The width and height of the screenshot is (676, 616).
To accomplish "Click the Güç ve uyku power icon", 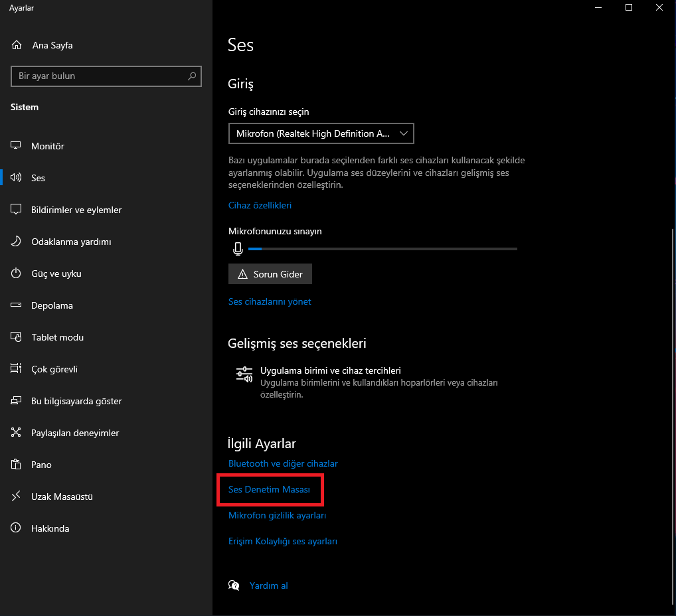I will click(x=15, y=273).
